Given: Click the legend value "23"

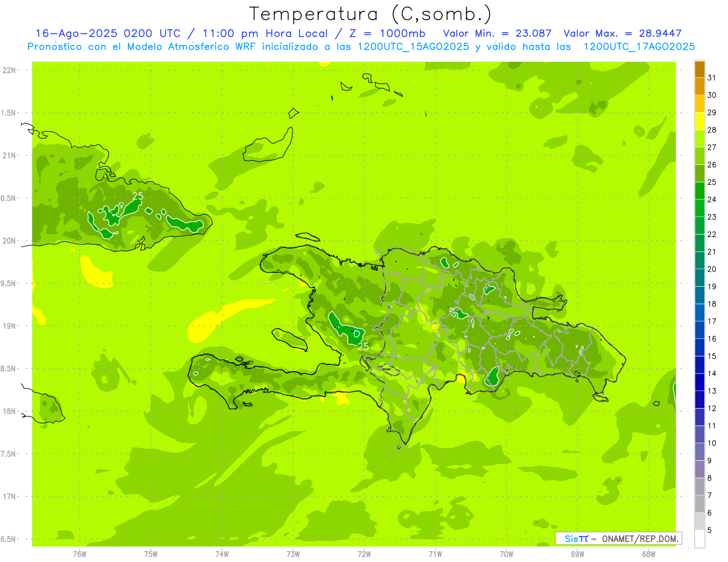Looking at the screenshot, I should pos(712,217).
